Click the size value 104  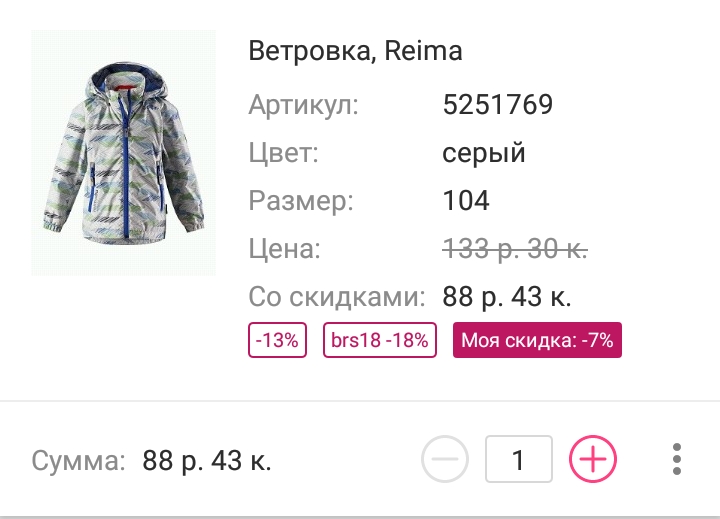point(466,201)
